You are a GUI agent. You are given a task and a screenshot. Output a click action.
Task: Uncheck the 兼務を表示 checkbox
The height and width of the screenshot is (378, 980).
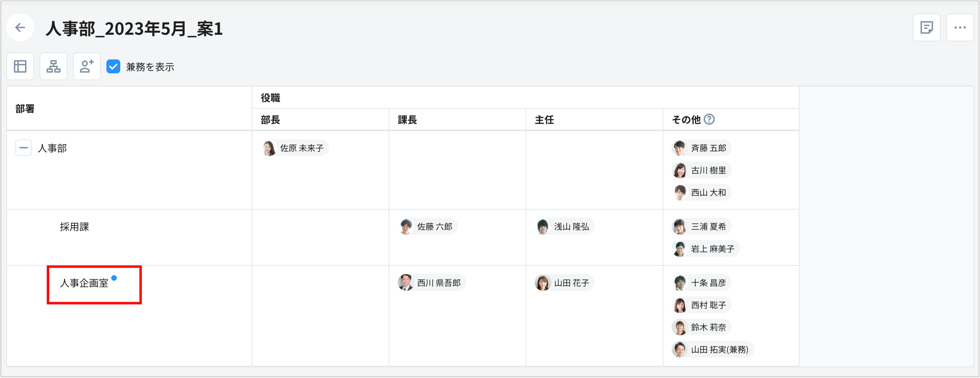[x=113, y=66]
